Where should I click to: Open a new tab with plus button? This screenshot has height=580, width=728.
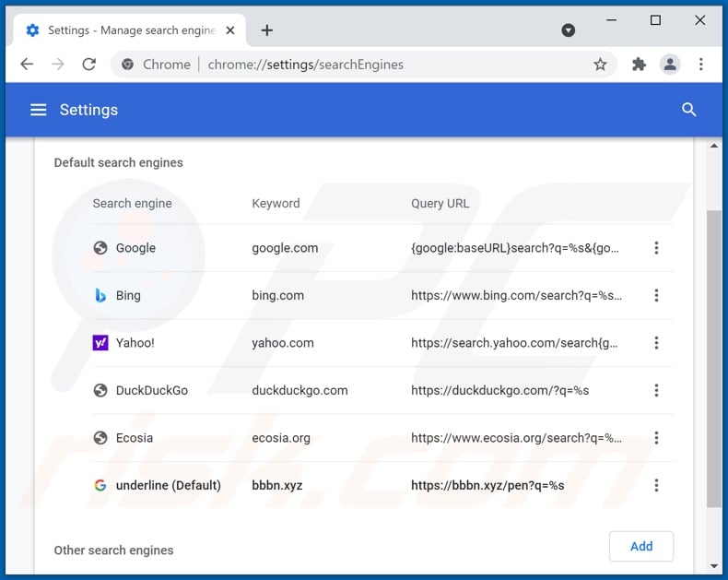coord(267,30)
